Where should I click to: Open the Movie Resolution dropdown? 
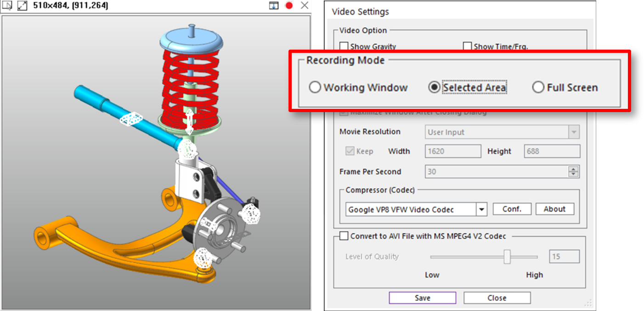pyautogui.click(x=573, y=132)
